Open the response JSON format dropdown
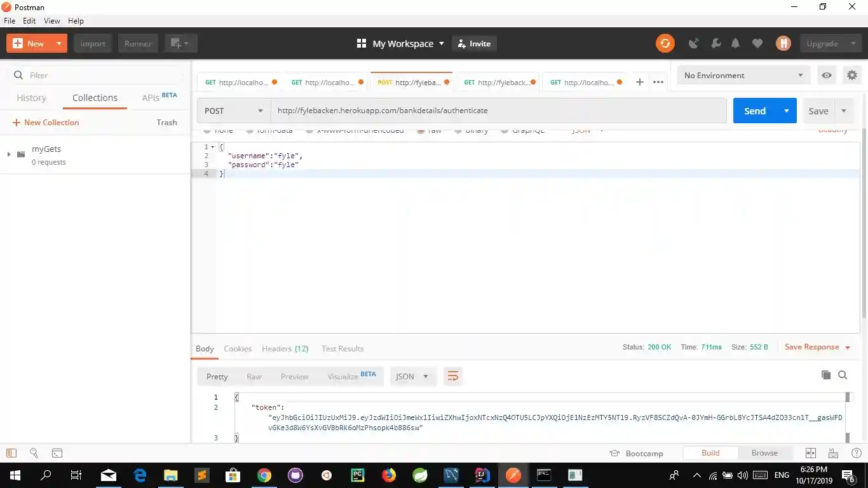Screen dimensions: 868x488 click(412, 376)
